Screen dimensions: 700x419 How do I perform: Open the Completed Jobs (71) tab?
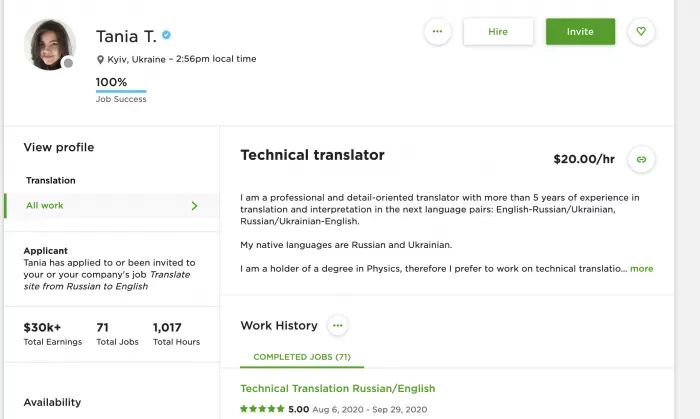click(302, 357)
